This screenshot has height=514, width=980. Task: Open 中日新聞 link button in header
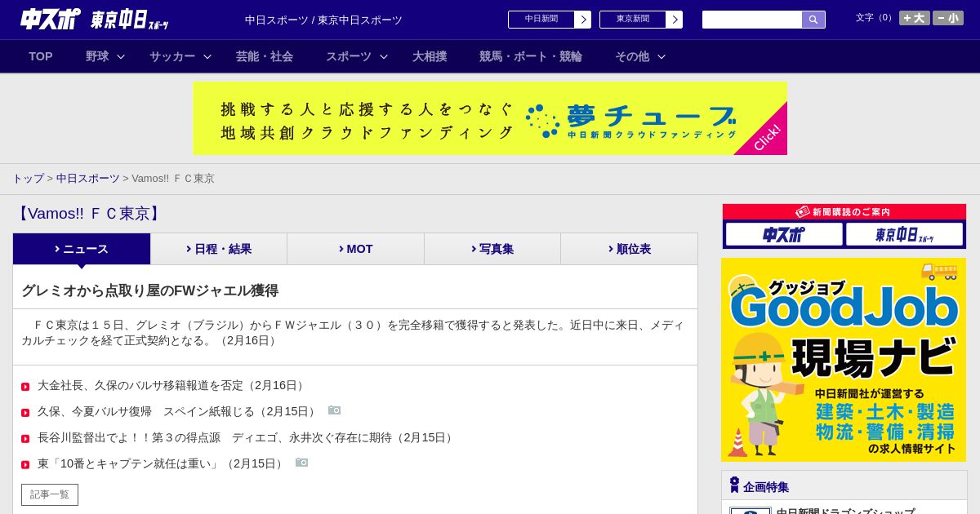(541, 20)
